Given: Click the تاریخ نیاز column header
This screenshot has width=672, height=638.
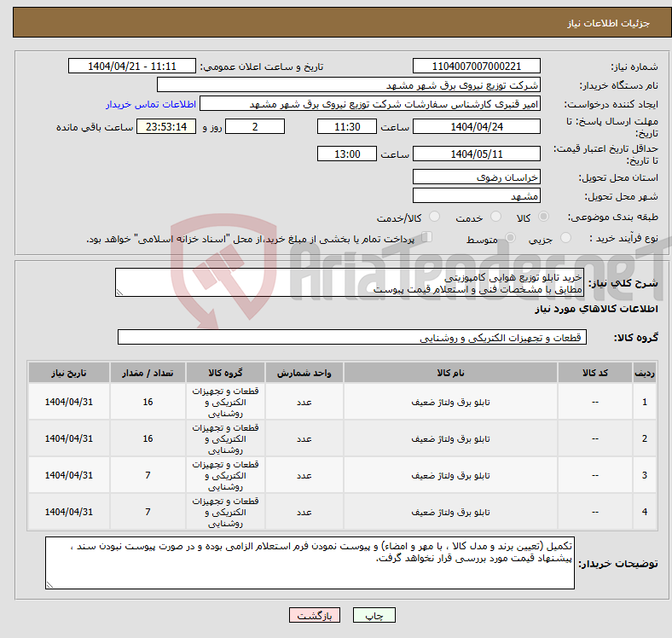Looking at the screenshot, I should [x=69, y=373].
